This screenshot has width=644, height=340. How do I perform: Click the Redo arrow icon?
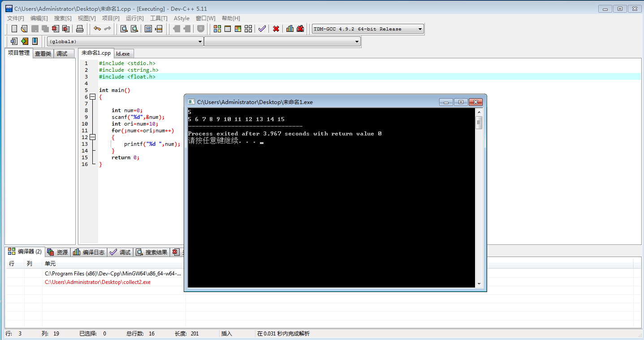(x=108, y=29)
